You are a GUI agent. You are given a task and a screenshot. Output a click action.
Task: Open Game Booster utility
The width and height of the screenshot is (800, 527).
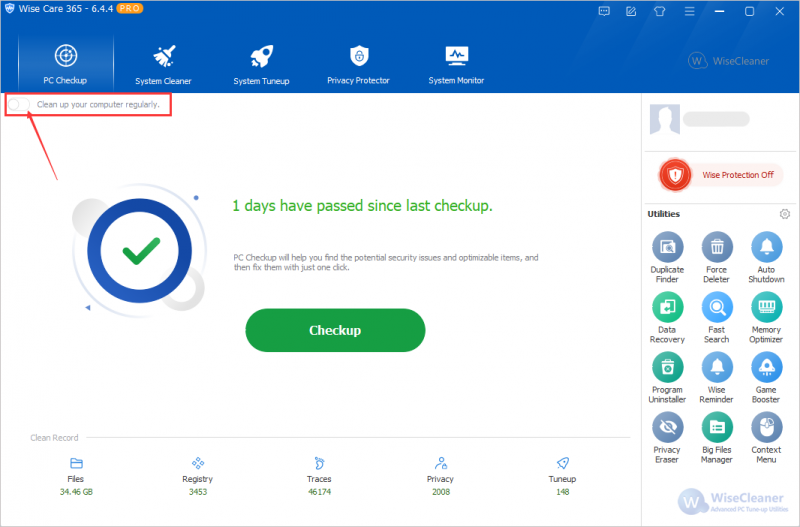point(766,378)
